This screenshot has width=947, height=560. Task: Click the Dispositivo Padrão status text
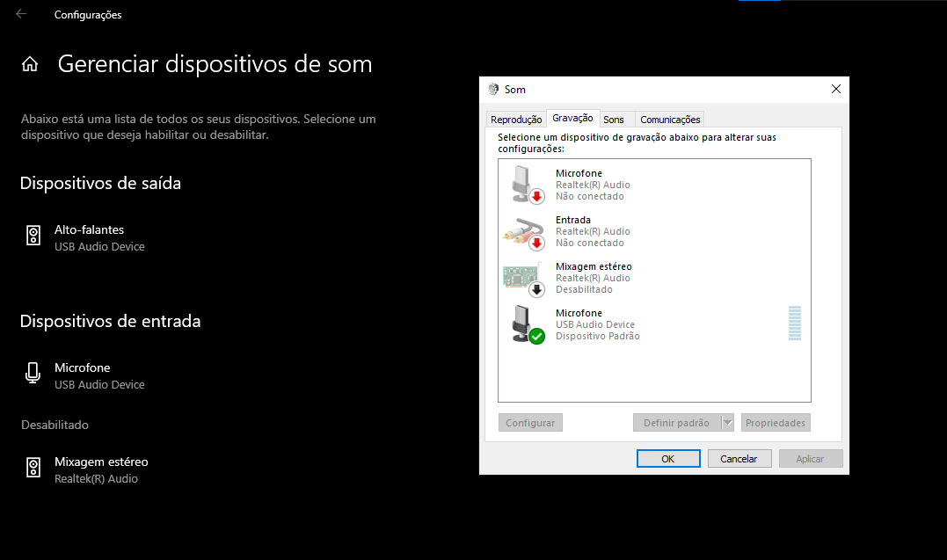597,336
